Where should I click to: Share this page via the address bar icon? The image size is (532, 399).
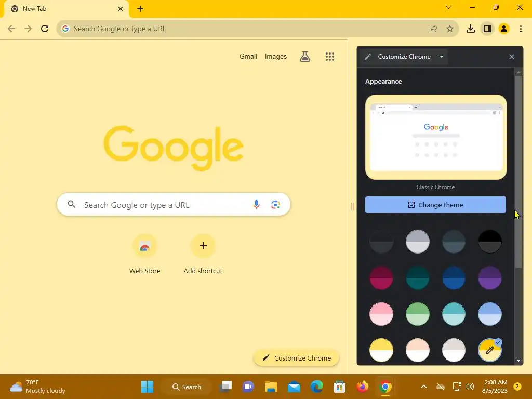(x=433, y=29)
